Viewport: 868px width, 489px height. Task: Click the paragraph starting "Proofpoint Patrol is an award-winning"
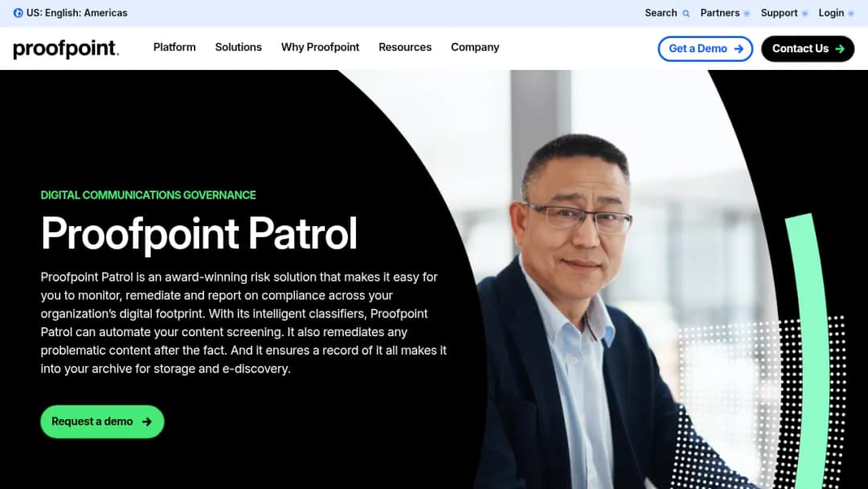pos(244,323)
